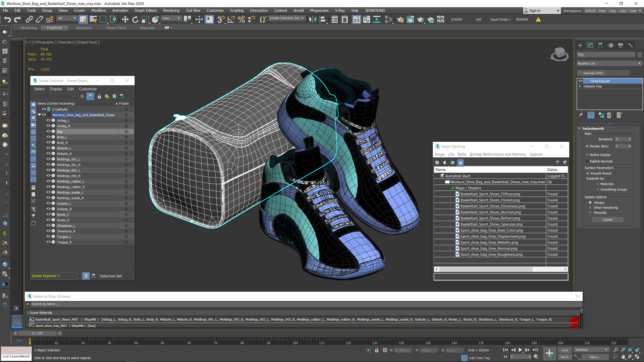Enable the Explicit Normals checkbox
The width and height of the screenshot is (644, 362).
(587, 161)
